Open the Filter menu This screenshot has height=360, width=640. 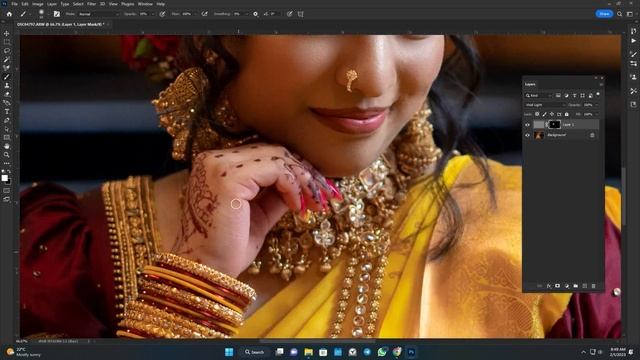(91, 4)
